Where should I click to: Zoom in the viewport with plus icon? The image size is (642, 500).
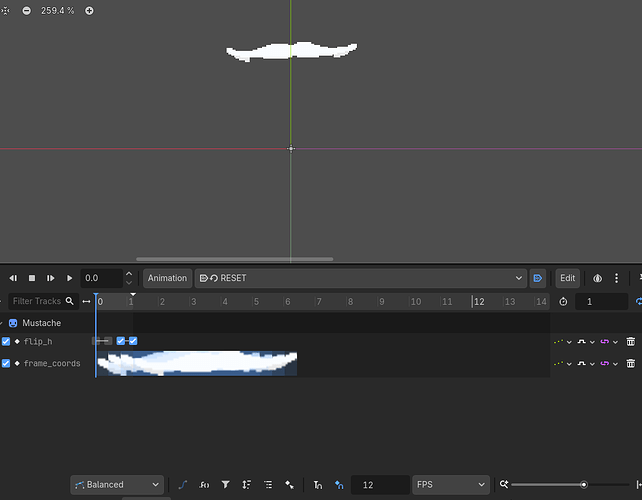coord(89,11)
